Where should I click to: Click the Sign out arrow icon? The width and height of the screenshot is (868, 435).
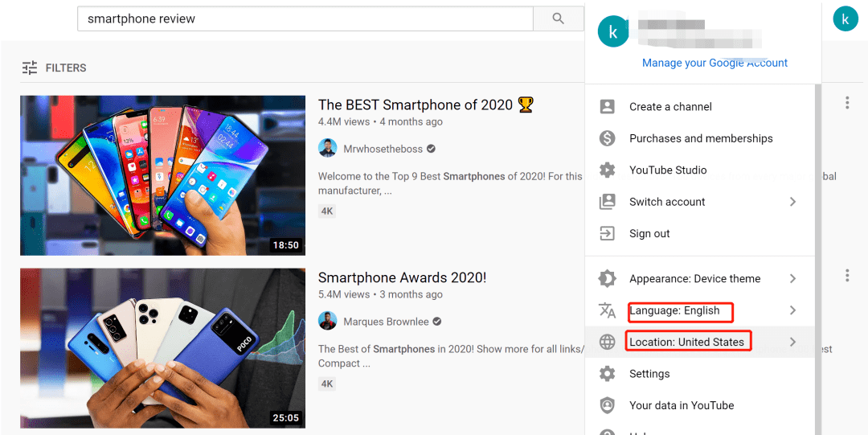608,233
